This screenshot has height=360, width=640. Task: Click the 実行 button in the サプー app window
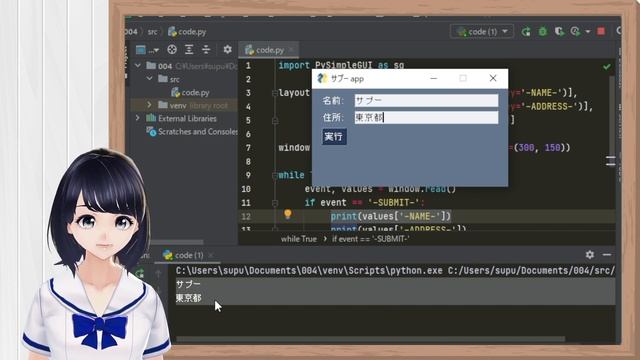point(334,136)
